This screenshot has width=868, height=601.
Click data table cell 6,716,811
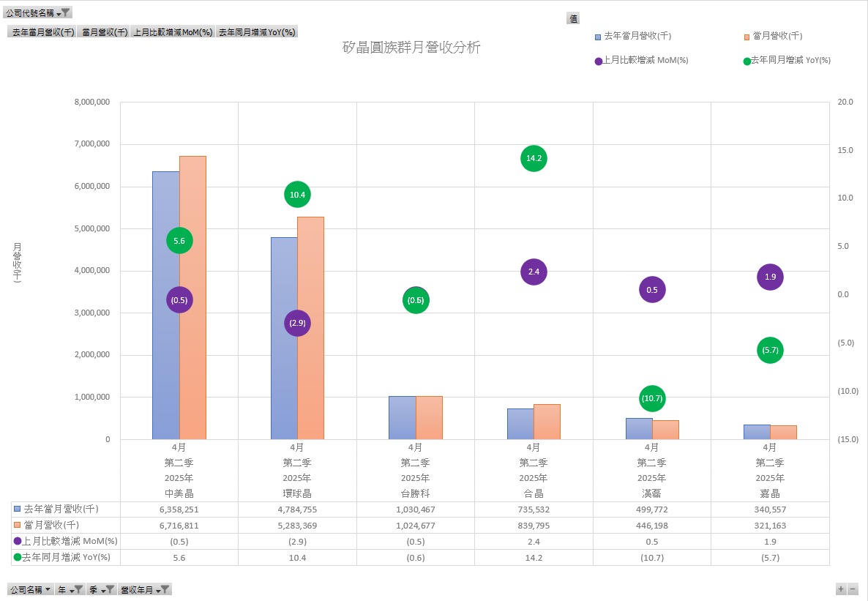tap(179, 525)
